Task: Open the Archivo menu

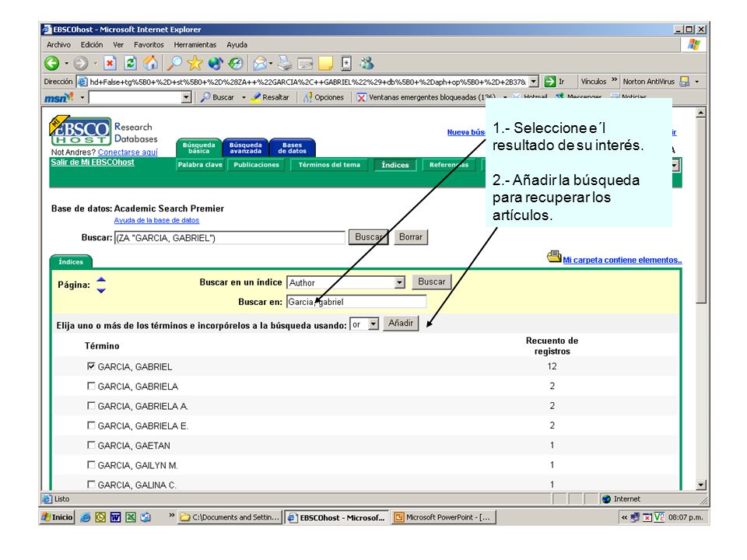Action: click(x=58, y=45)
